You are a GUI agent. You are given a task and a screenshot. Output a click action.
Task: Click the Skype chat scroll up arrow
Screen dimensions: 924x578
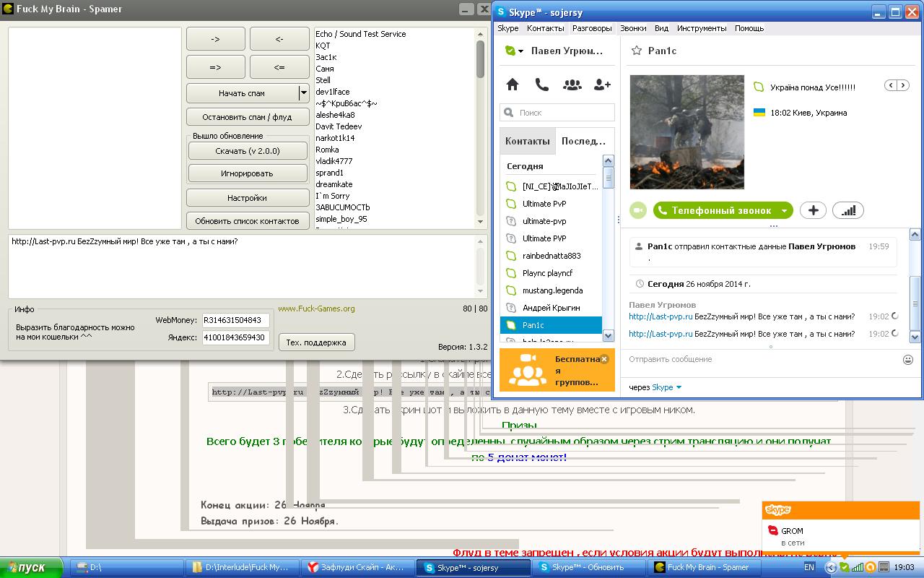pos(915,235)
